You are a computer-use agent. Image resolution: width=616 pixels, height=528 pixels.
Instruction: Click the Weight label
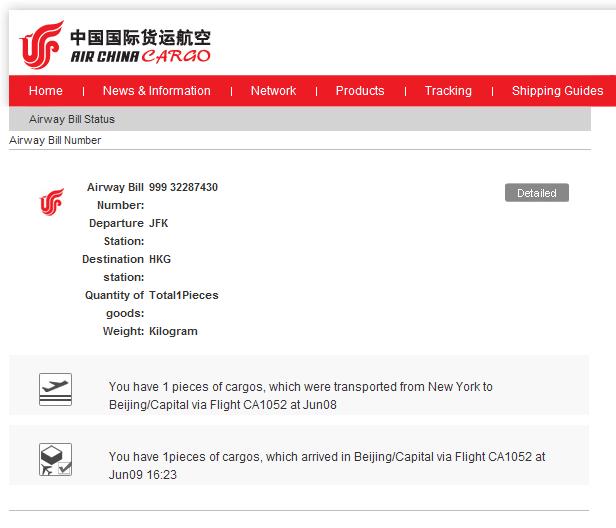pos(123,332)
